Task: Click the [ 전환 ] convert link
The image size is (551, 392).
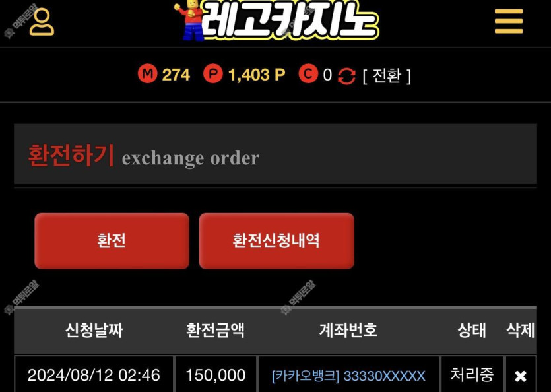Action: (387, 75)
